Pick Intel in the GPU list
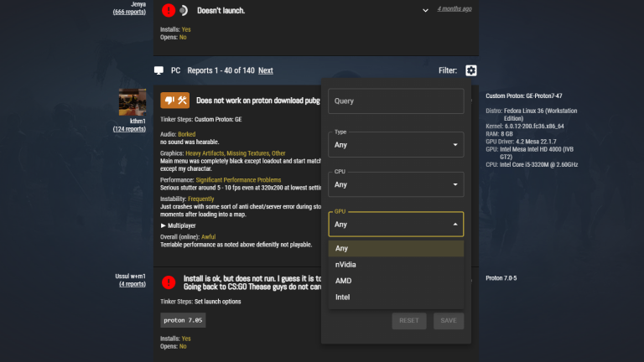Viewport: 644px width, 362px height. point(396,297)
